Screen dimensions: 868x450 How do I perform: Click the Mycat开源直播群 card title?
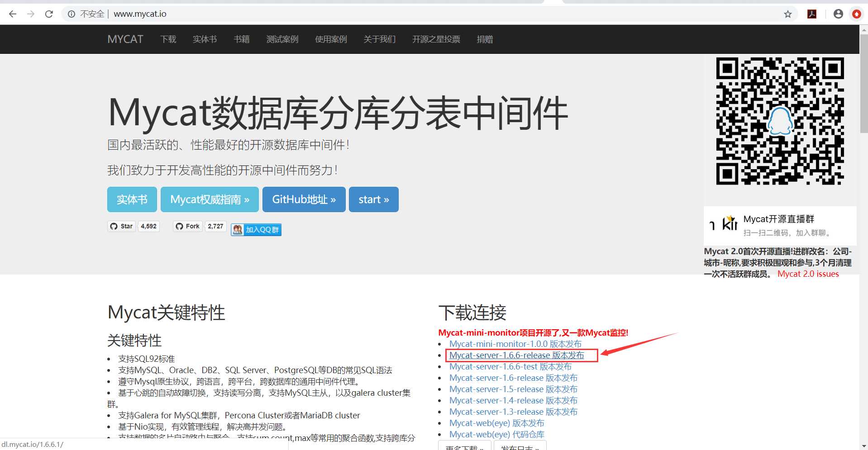(x=778, y=219)
